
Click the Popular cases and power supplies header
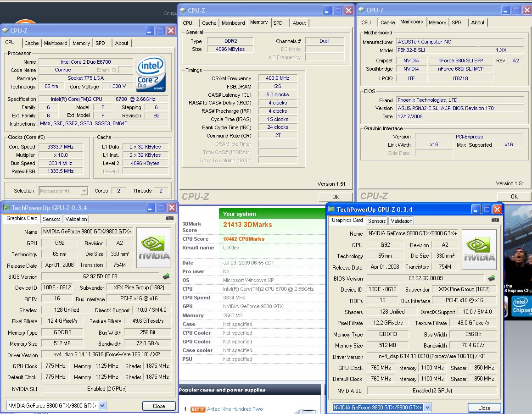[250, 390]
